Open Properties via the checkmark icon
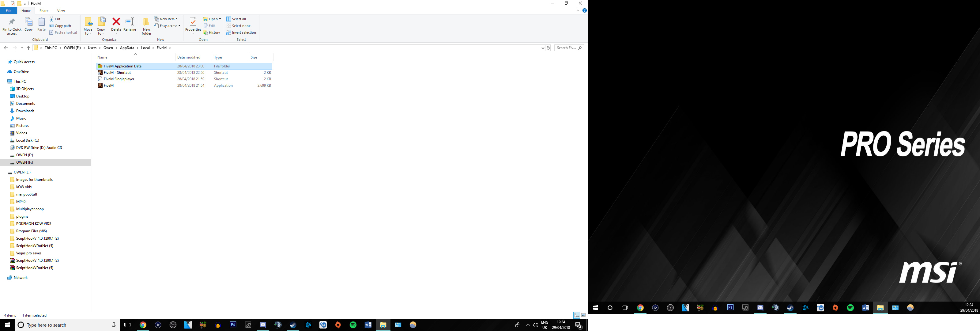 pos(193,22)
